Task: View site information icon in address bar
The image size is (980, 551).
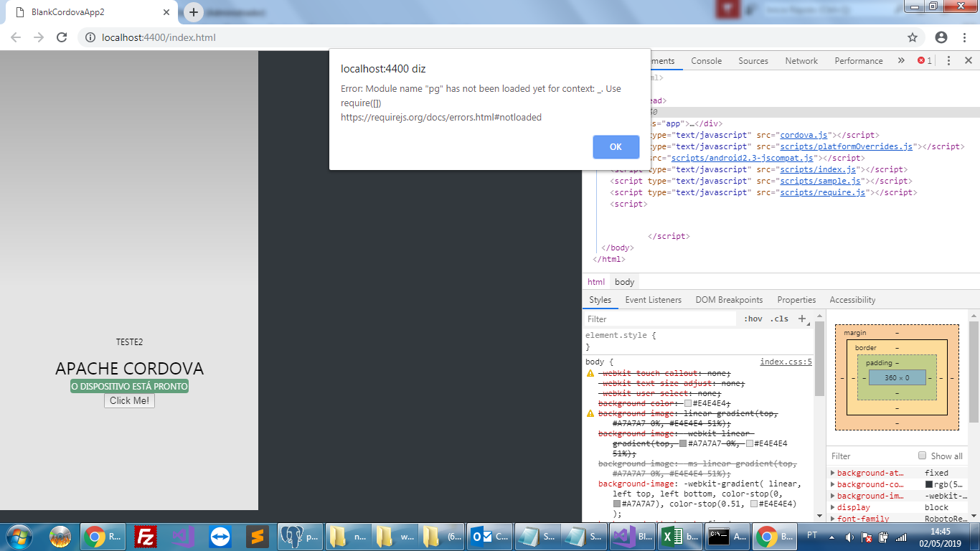Action: click(90, 37)
